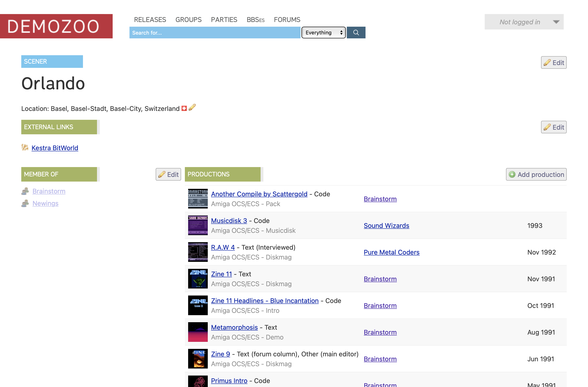The width and height of the screenshot is (588, 387).
Task: Click Edit button next to Member Of
Action: pos(168,174)
